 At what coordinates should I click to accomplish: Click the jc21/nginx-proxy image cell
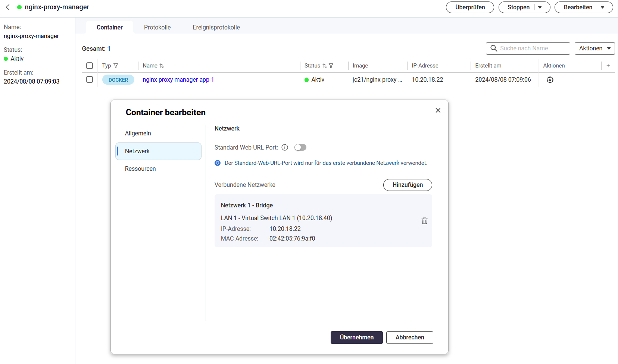click(x=377, y=79)
